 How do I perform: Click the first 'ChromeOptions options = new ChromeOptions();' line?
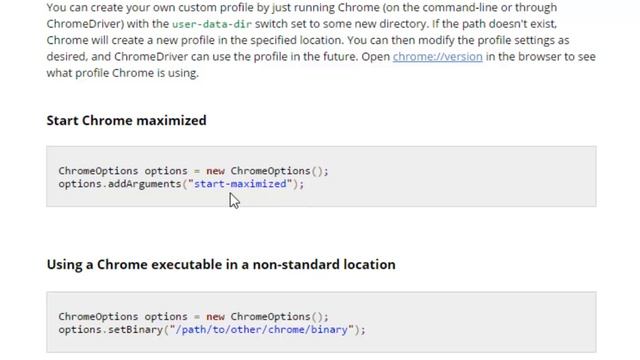point(193,171)
